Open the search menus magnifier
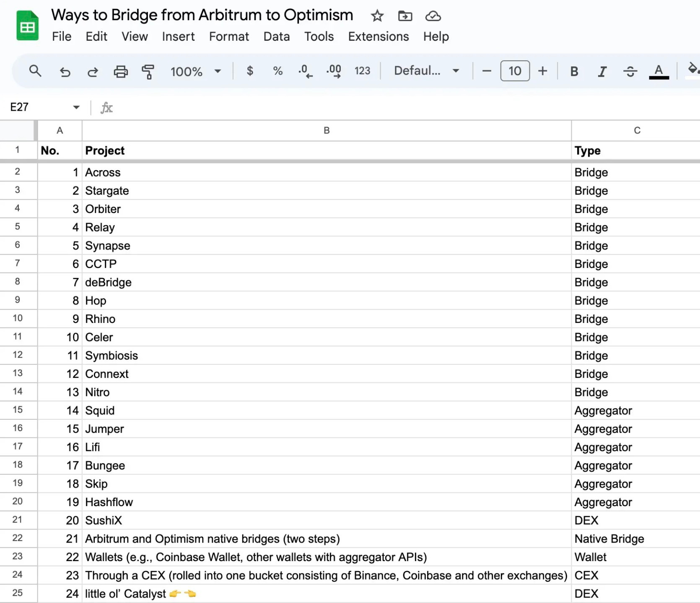This screenshot has height=603, width=700. coord(35,71)
